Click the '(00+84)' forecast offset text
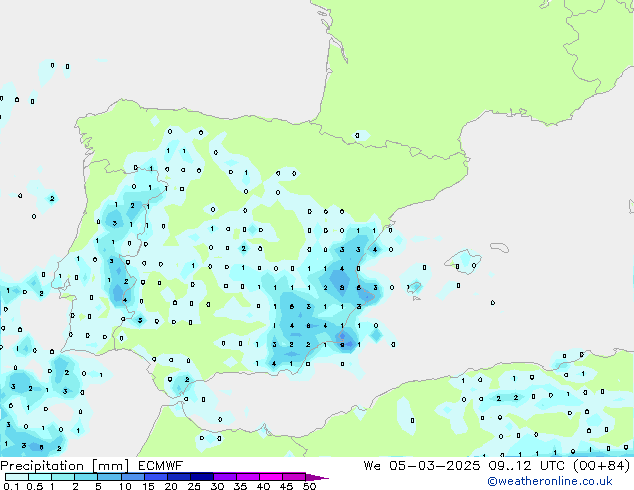 pyautogui.click(x=602, y=466)
